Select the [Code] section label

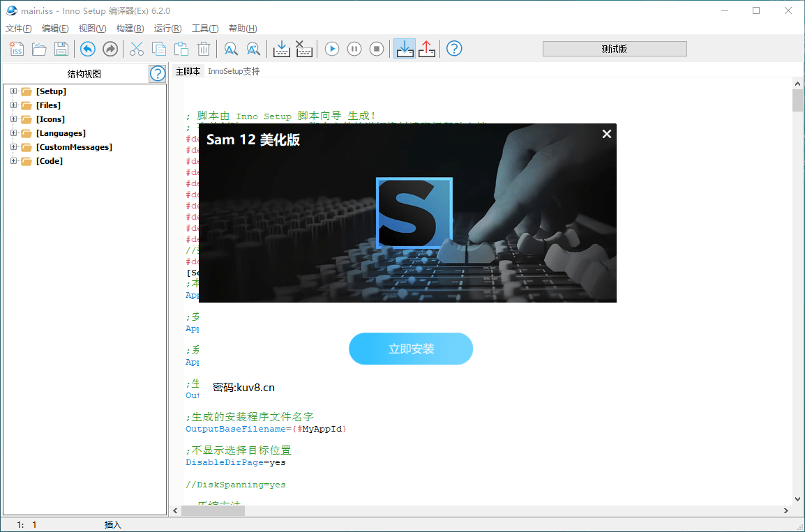(x=50, y=160)
